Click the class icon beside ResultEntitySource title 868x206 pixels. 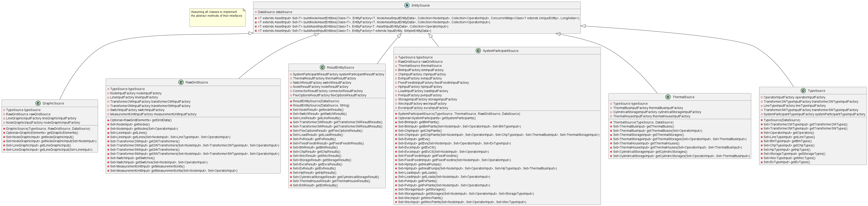(322, 68)
